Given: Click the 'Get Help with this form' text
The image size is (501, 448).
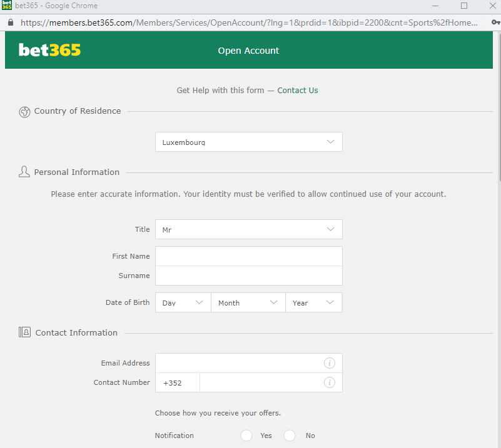Looking at the screenshot, I should [x=220, y=91].
